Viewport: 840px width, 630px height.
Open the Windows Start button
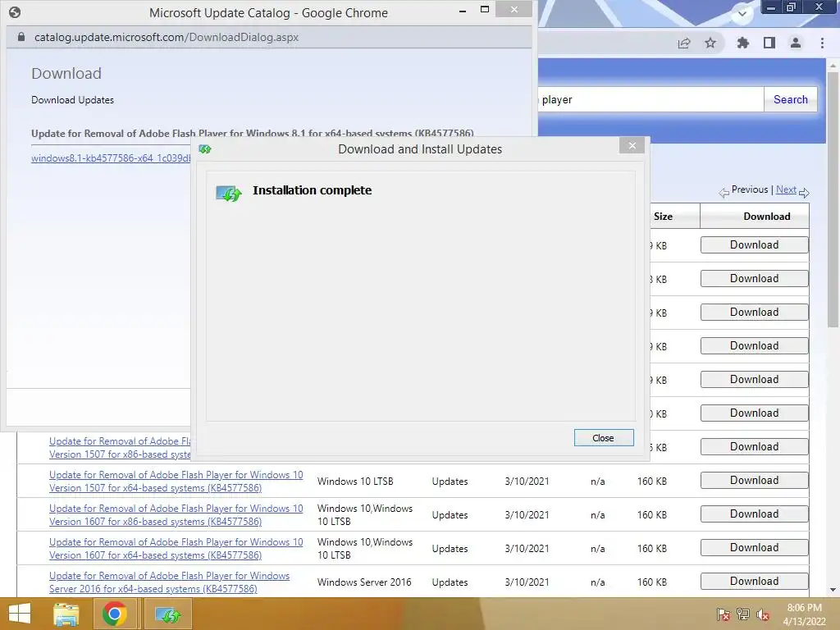20,614
